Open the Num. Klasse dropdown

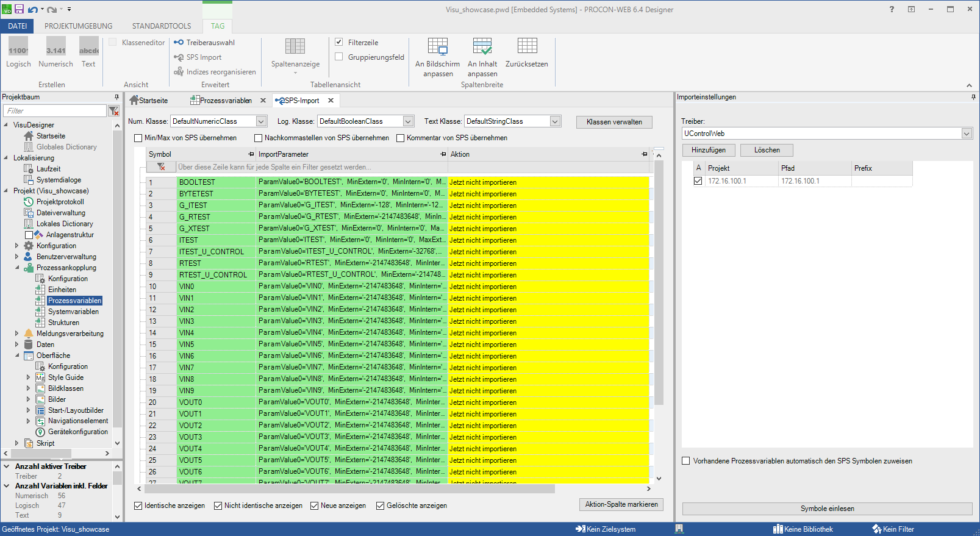[x=261, y=121]
